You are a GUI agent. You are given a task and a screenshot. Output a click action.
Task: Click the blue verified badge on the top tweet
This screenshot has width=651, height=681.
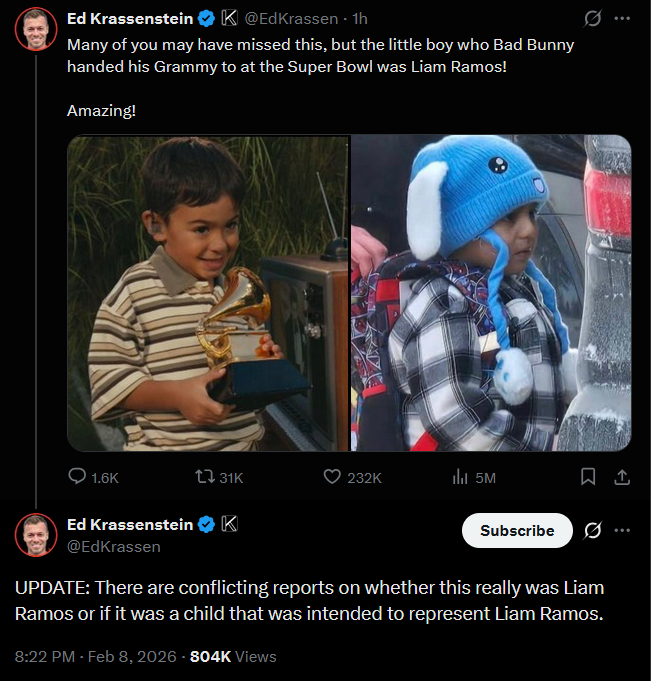tap(205, 19)
